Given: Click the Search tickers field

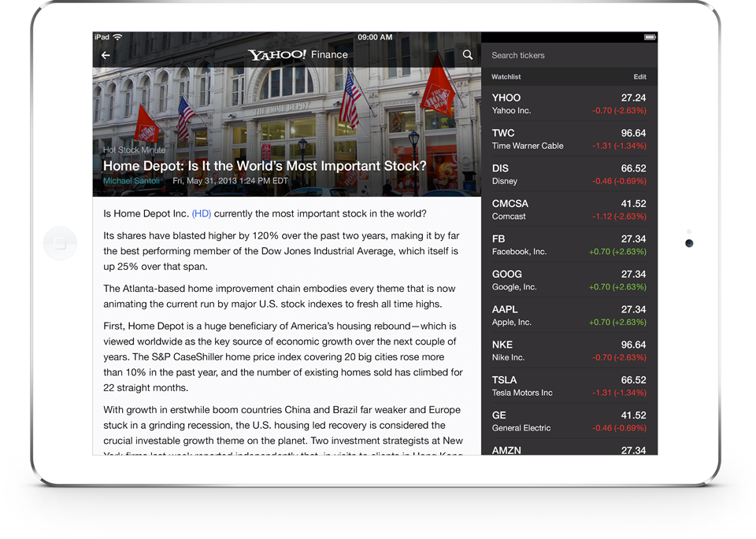Looking at the screenshot, I should click(x=569, y=55).
